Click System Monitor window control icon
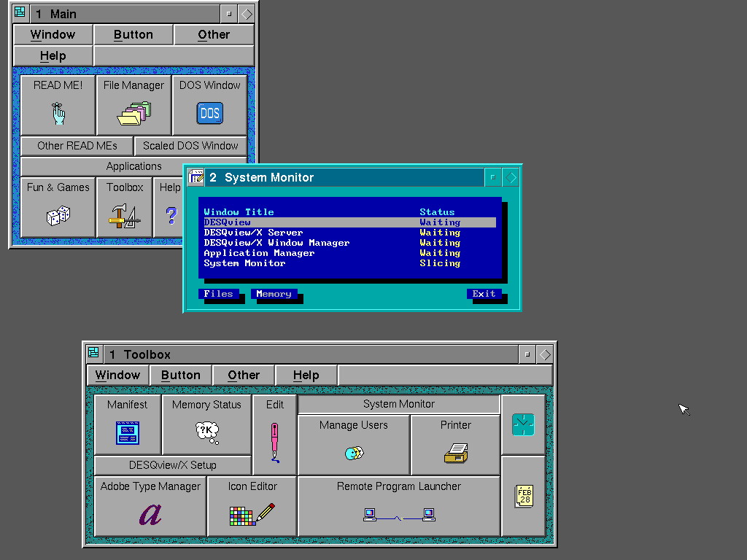The width and height of the screenshot is (747, 560). click(196, 176)
